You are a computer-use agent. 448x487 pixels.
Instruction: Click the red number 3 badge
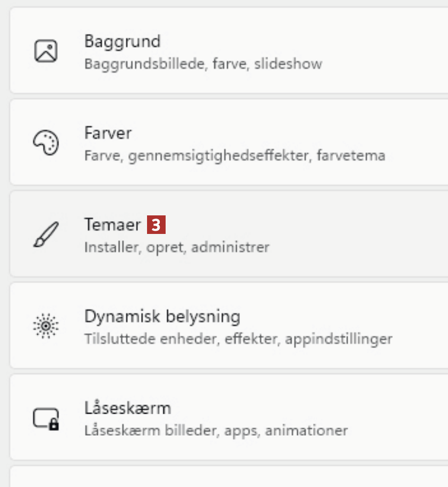[x=156, y=225]
